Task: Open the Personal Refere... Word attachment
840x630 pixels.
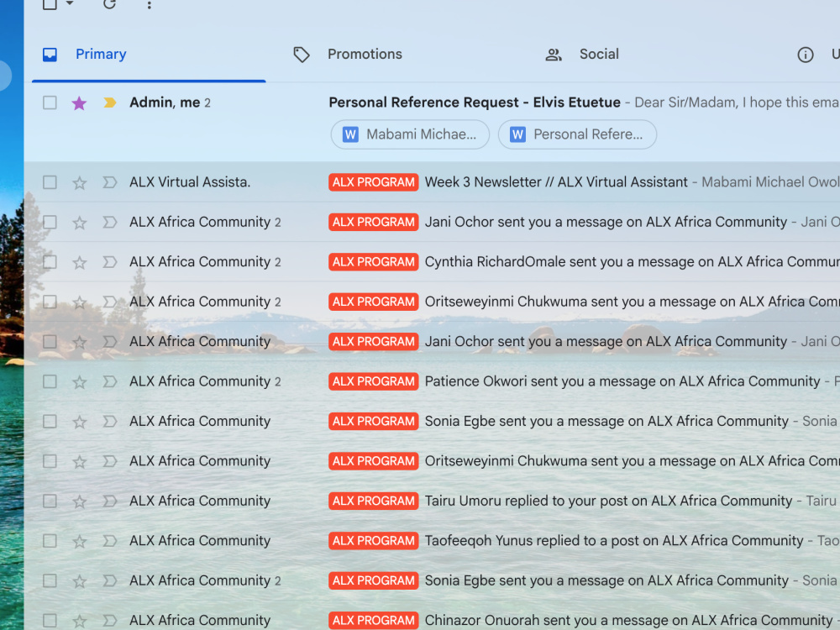Action: click(577, 134)
